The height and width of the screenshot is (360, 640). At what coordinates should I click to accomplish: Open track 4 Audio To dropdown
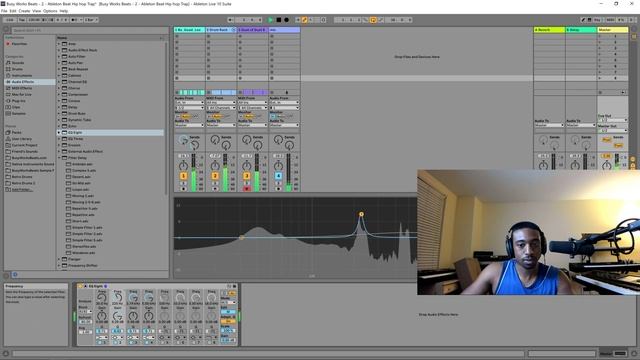284,125
